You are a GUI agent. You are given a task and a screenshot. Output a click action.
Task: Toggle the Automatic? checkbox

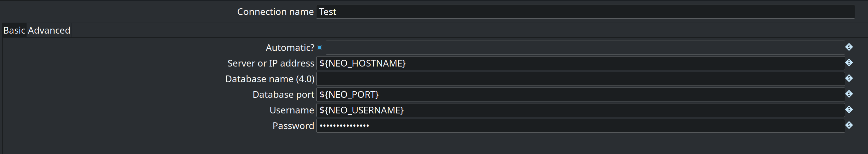pos(319,48)
